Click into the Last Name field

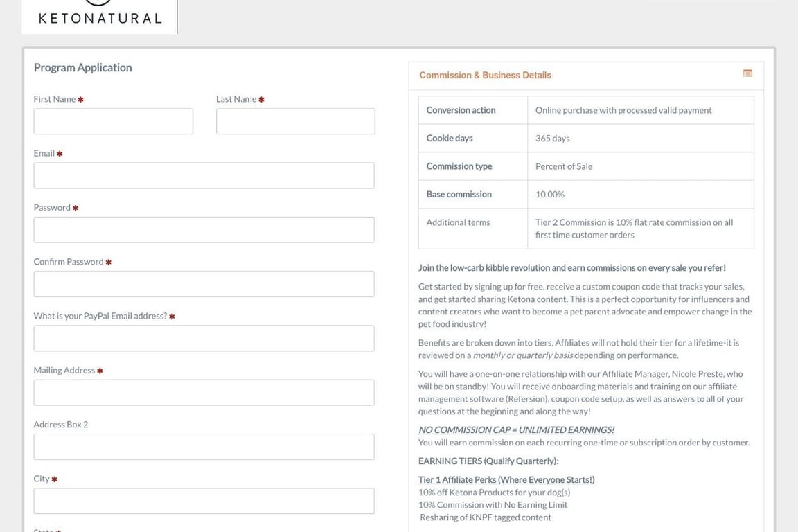point(295,121)
